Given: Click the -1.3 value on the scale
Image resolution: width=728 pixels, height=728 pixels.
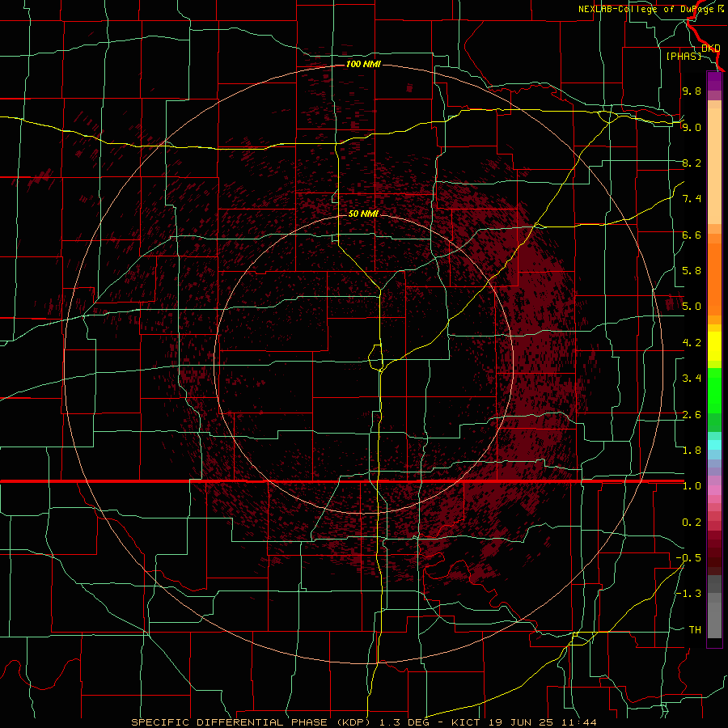Looking at the screenshot, I should (x=688, y=594).
